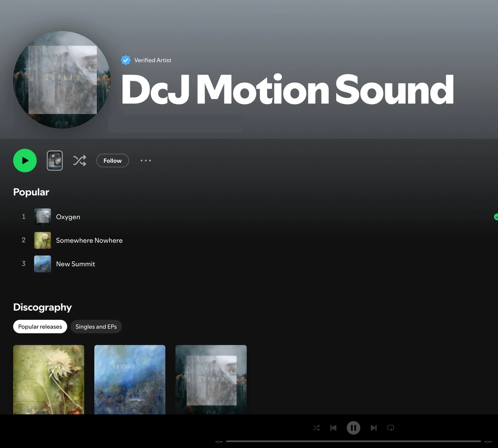Screen dimensions: 498x448
Task: Click the large green play button
Action: click(25, 160)
